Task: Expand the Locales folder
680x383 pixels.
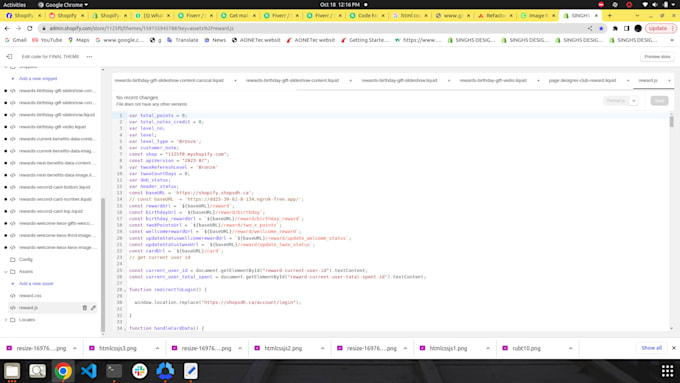Action: [6, 320]
